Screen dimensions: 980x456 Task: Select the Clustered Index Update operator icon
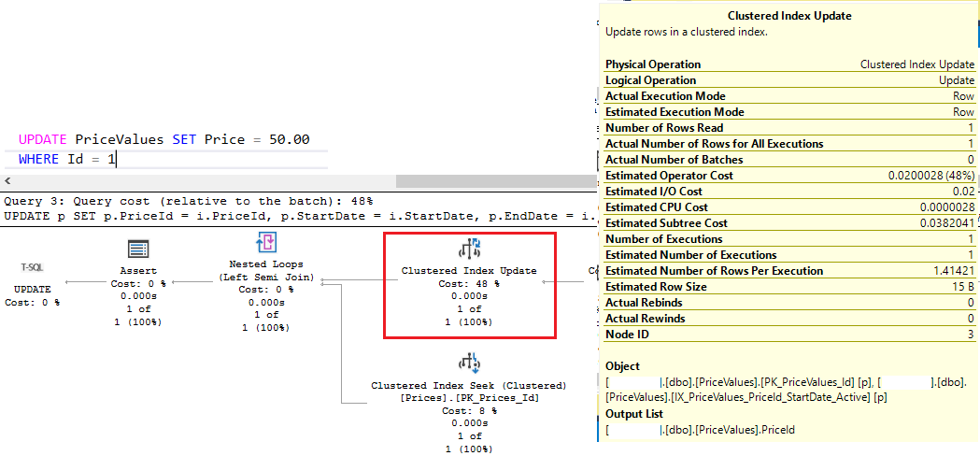click(x=469, y=249)
